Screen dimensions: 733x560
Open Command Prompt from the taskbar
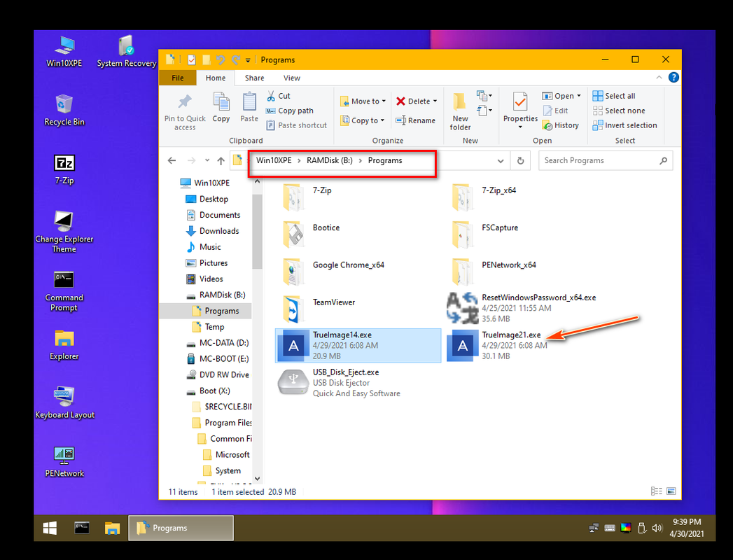82,528
